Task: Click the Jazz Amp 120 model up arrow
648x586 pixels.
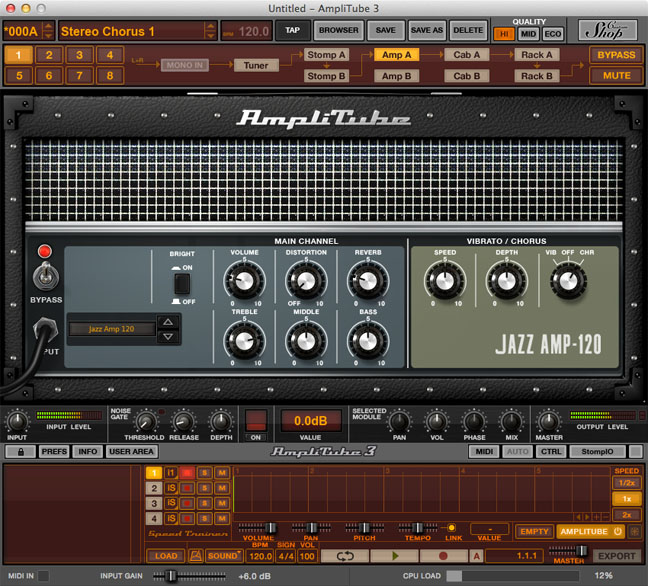Action: click(168, 322)
